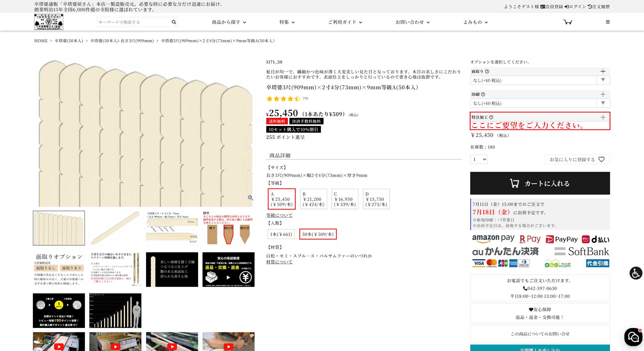Click the image zoom magnifier on the product photo
This screenshot has height=351, width=644.
250,198
